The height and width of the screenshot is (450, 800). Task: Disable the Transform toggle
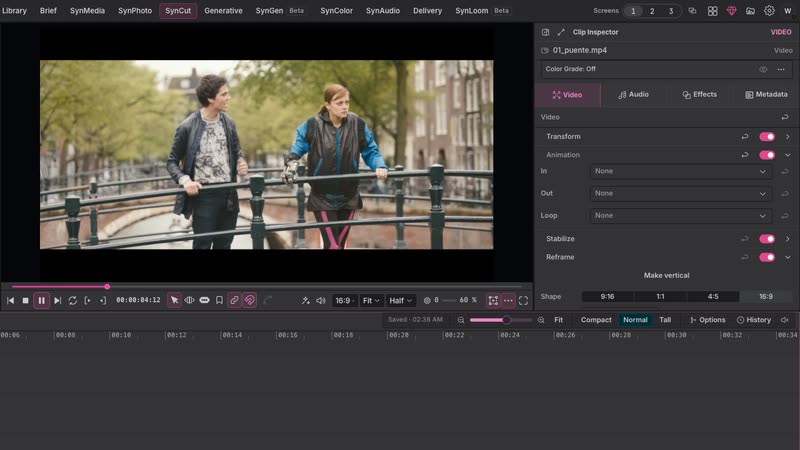coord(767,137)
